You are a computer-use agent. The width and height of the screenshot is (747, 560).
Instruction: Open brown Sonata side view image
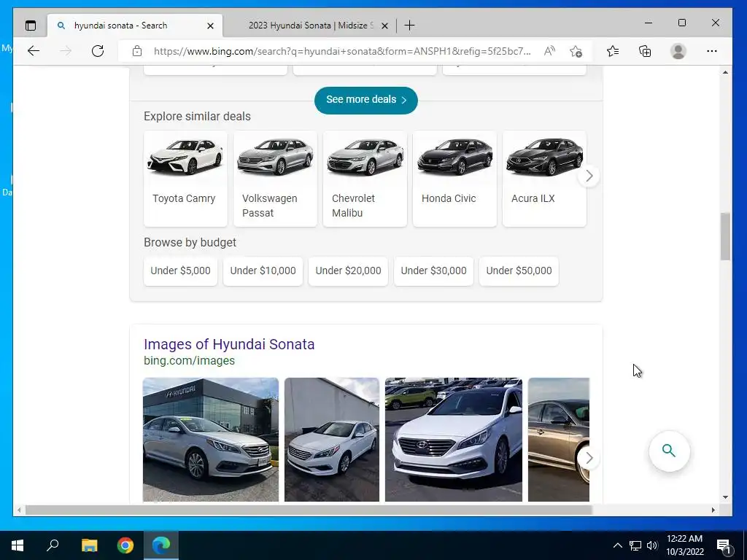558,439
